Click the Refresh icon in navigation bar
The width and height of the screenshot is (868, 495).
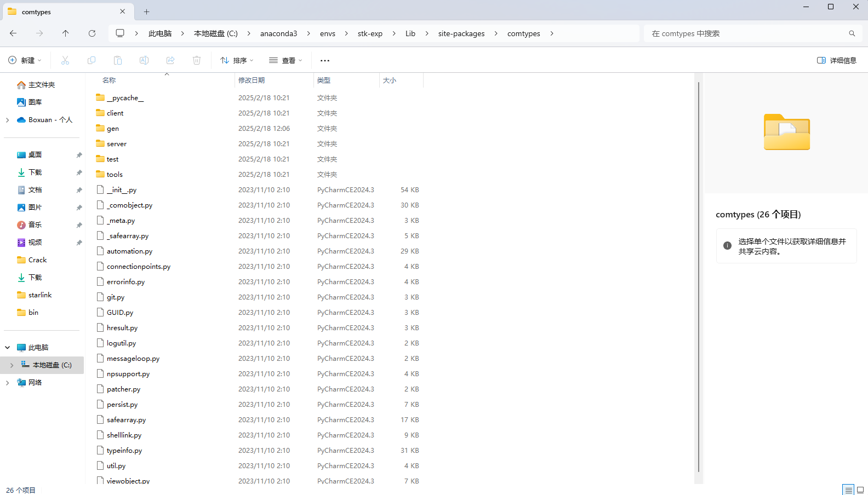[x=92, y=33]
